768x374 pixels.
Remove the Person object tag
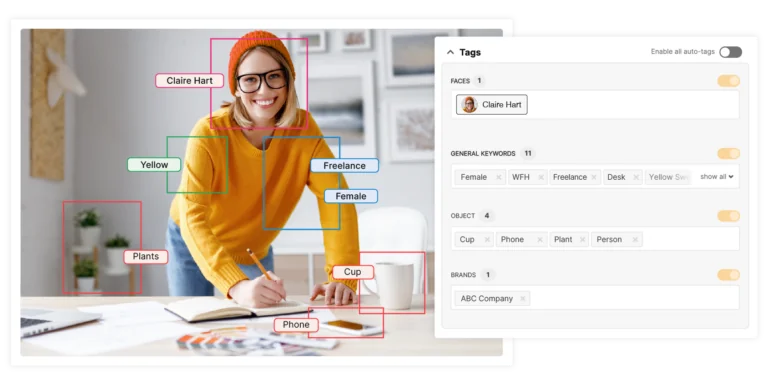tap(635, 239)
